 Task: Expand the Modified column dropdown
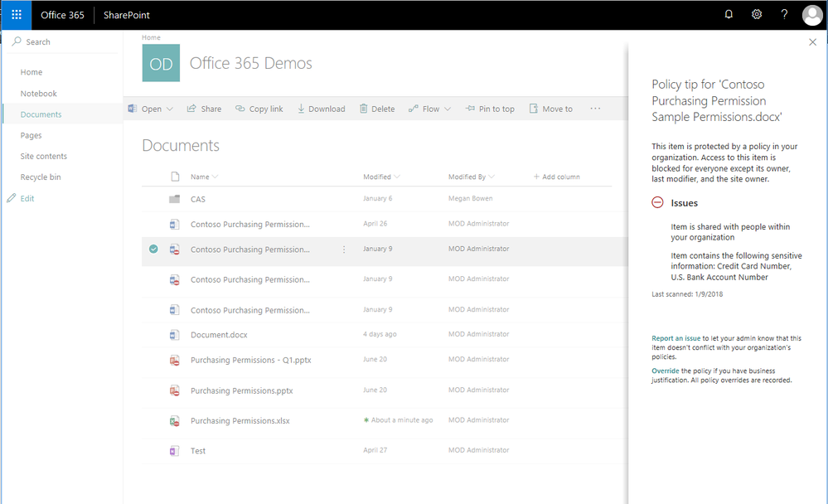tap(397, 177)
